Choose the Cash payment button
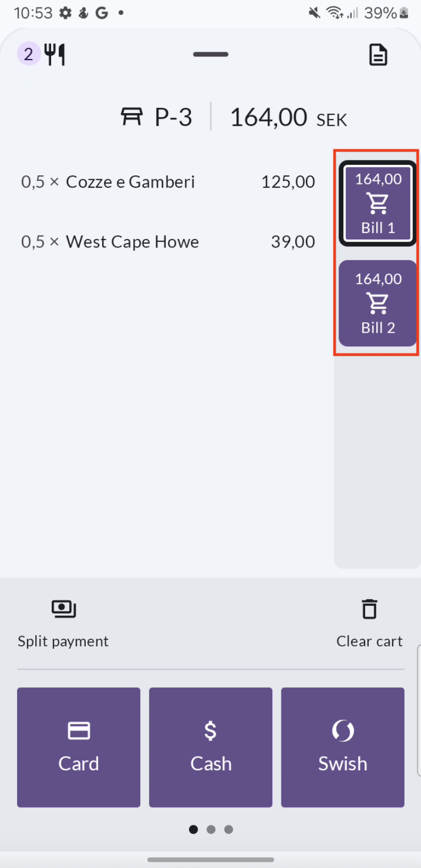This screenshot has height=868, width=421. [210, 747]
